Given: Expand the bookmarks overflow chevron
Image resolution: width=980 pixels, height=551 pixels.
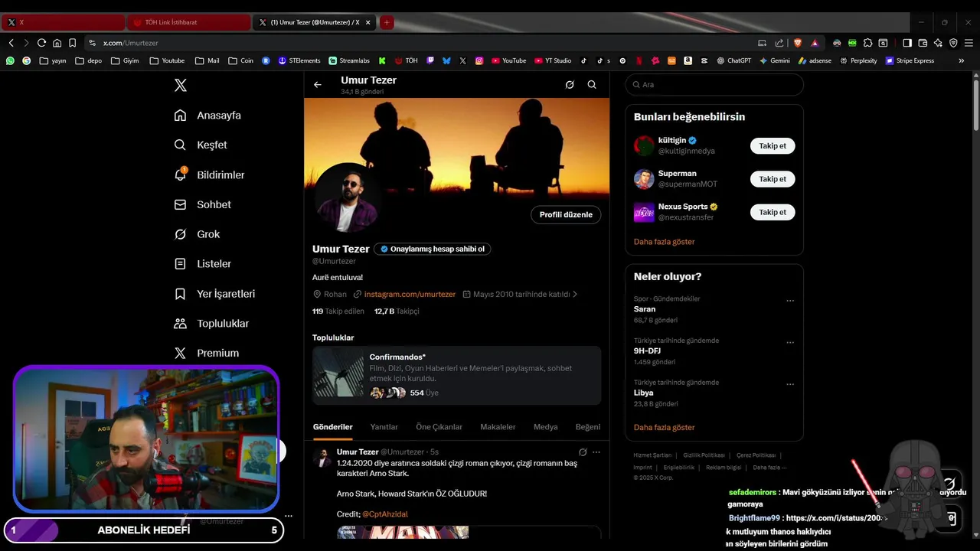Looking at the screenshot, I should coord(962,60).
